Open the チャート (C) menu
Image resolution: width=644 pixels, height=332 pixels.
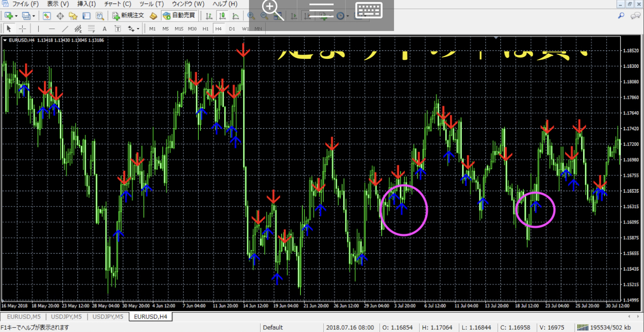pyautogui.click(x=118, y=4)
